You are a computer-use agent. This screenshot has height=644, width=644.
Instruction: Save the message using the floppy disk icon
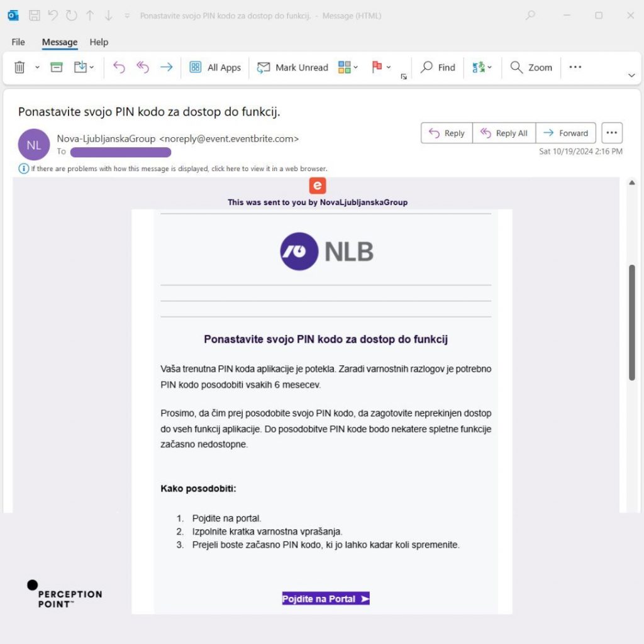point(35,16)
